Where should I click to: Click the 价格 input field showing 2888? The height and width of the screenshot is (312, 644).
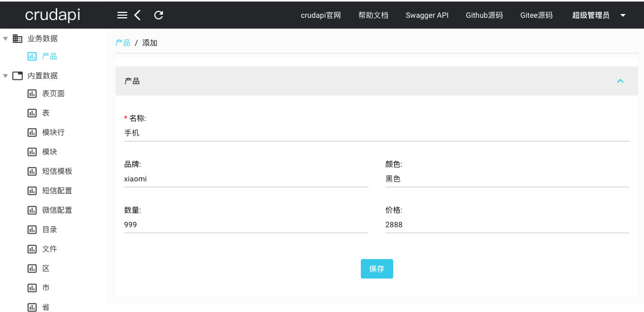click(506, 225)
